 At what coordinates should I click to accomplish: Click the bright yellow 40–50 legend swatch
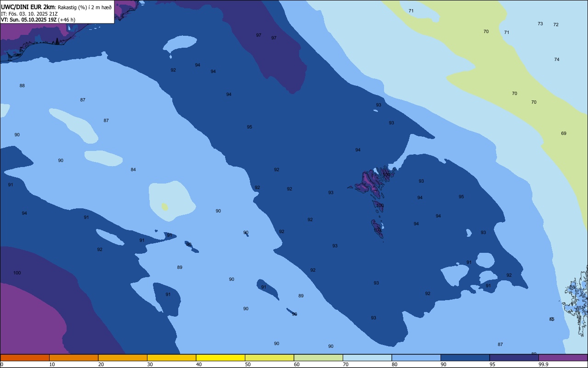[x=220, y=357]
